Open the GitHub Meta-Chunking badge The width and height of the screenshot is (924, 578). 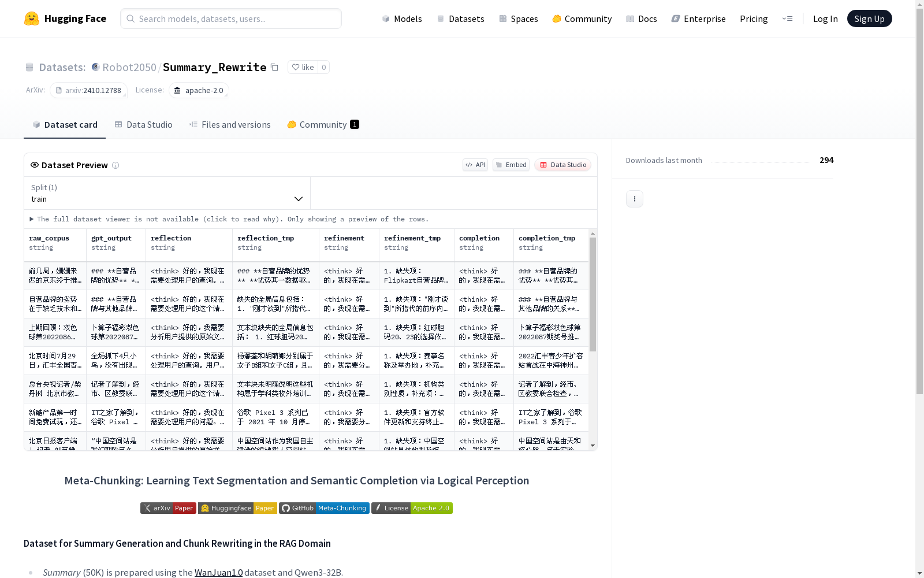coord(324,508)
